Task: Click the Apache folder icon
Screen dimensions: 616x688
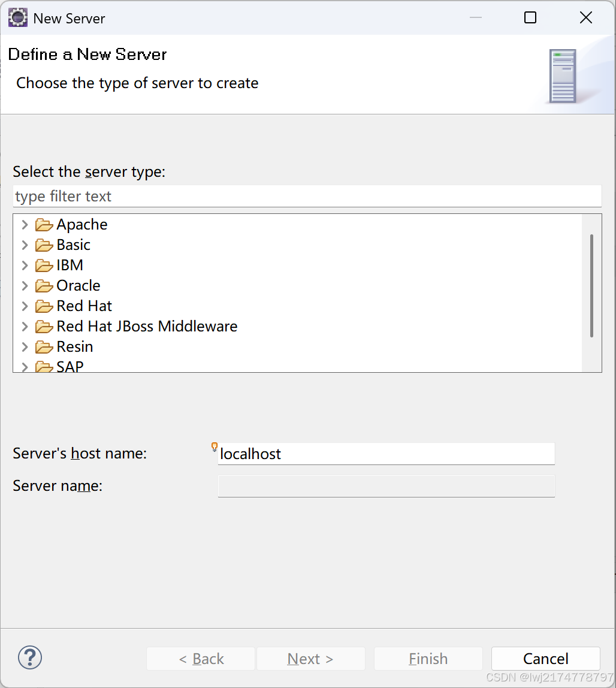Action: (x=44, y=225)
